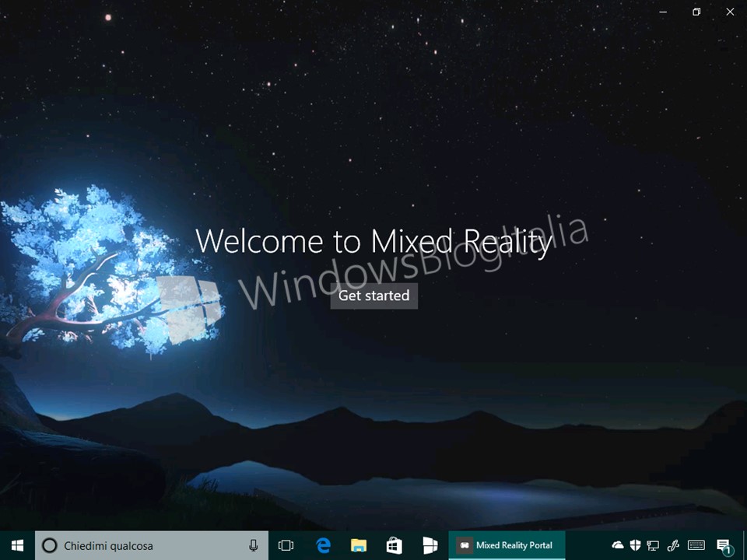
Task: Select the Mixed Reality Portal taskbar button
Action: click(x=507, y=545)
